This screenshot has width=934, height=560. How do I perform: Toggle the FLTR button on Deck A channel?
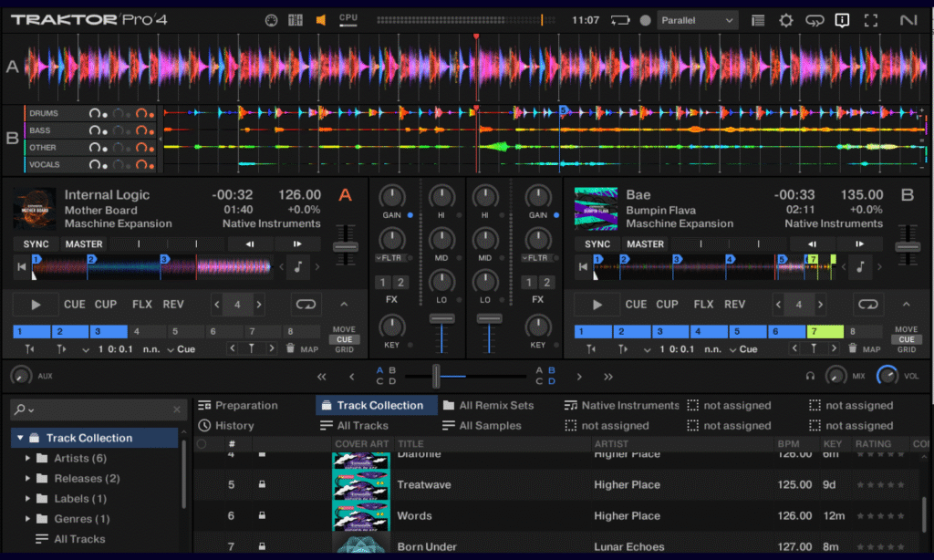tap(390, 258)
